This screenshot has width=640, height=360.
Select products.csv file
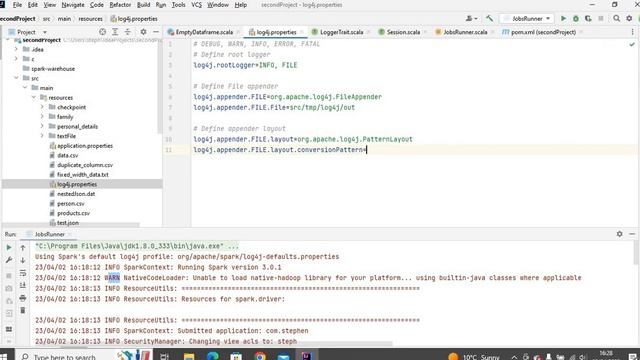point(73,213)
